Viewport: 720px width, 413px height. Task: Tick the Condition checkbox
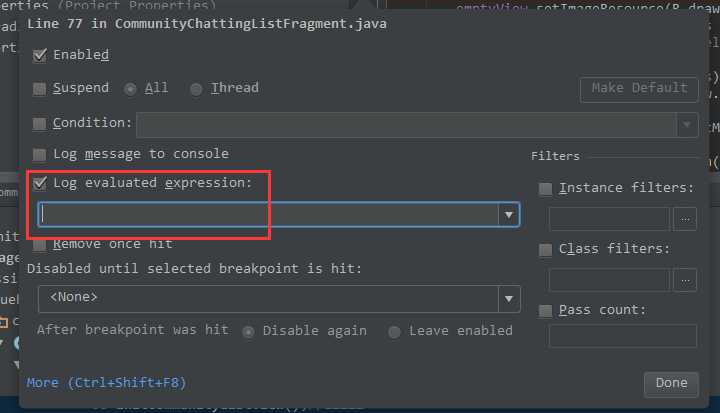pos(39,124)
